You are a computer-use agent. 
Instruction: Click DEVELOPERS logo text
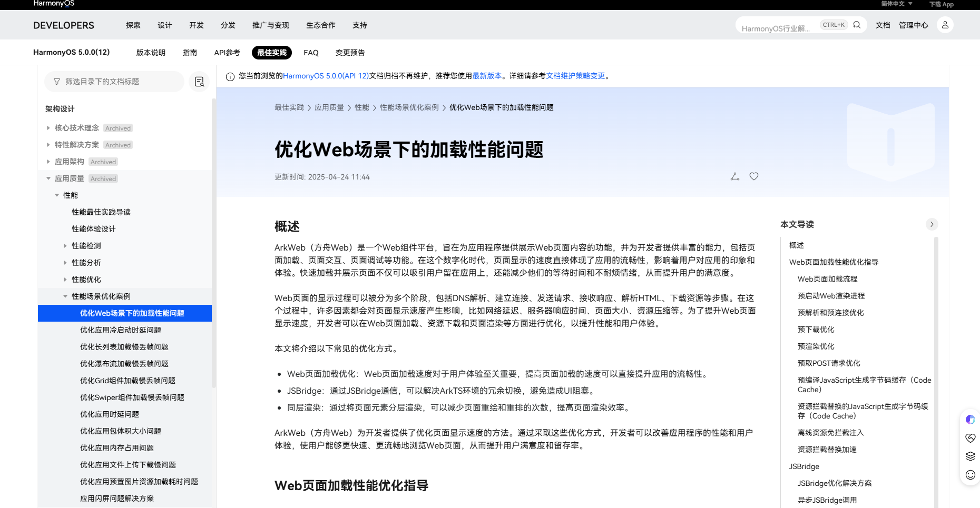(64, 25)
